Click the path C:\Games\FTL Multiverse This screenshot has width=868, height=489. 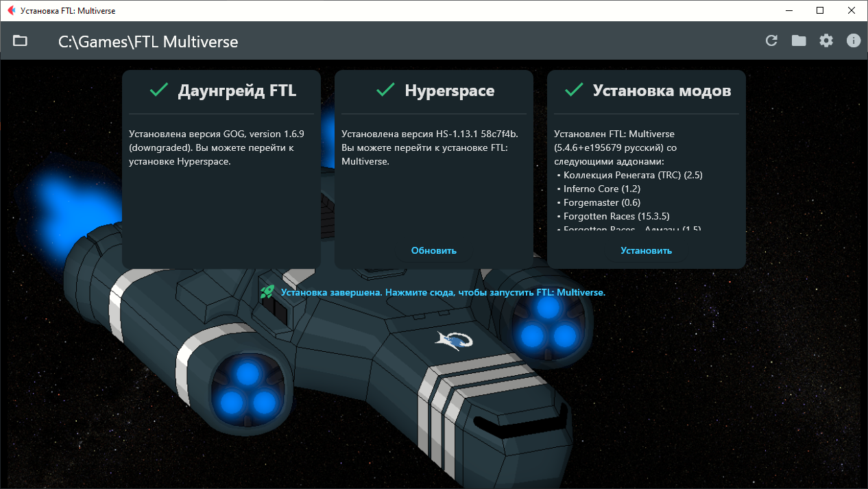(x=148, y=42)
